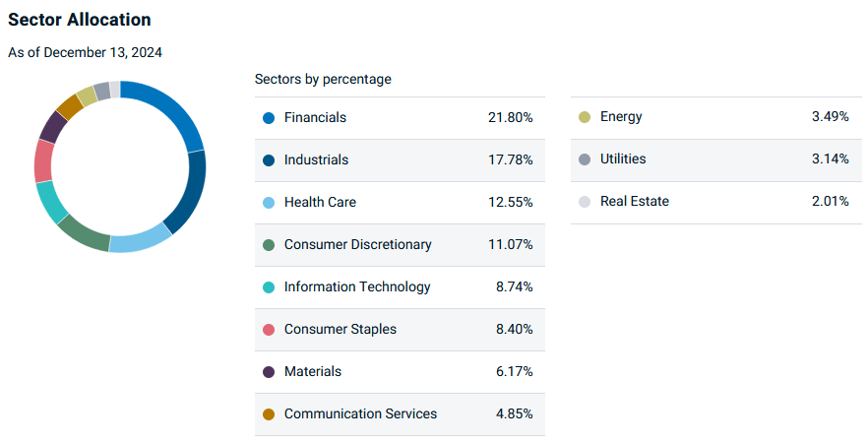Click the Sector Allocation heading

(x=79, y=20)
